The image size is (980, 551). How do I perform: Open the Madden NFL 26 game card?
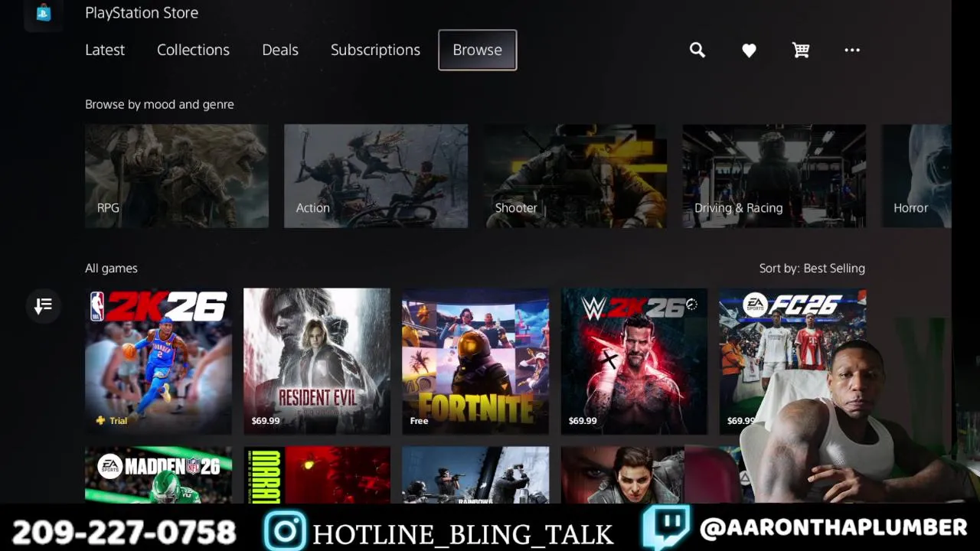(158, 474)
